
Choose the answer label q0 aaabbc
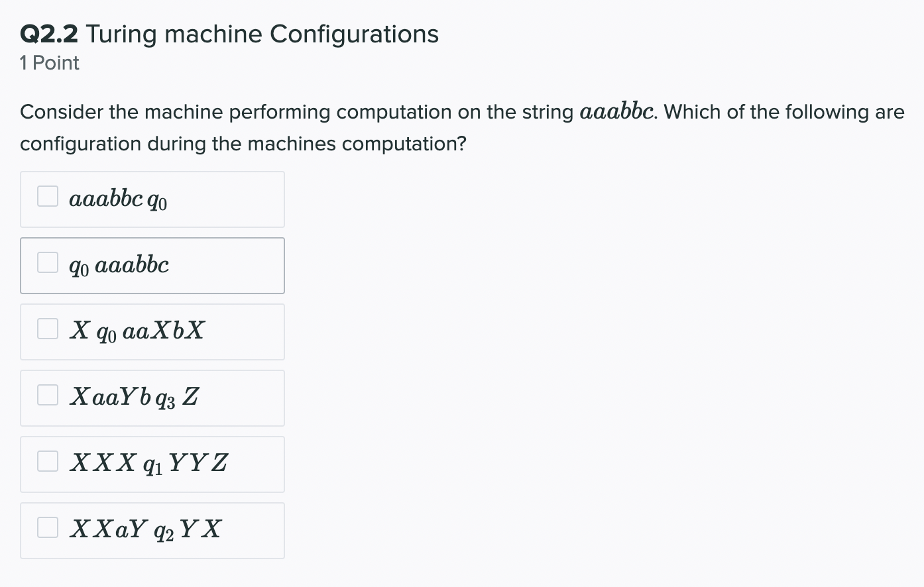[x=119, y=265]
